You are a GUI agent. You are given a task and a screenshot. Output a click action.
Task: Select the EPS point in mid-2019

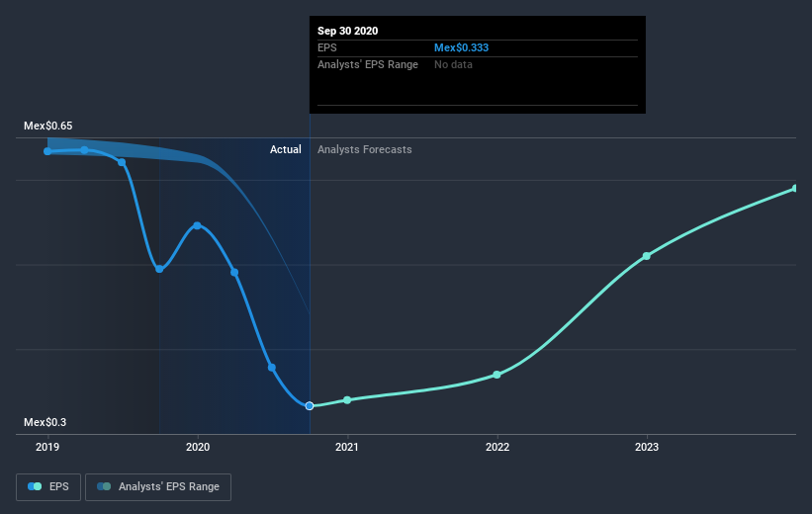(x=122, y=162)
